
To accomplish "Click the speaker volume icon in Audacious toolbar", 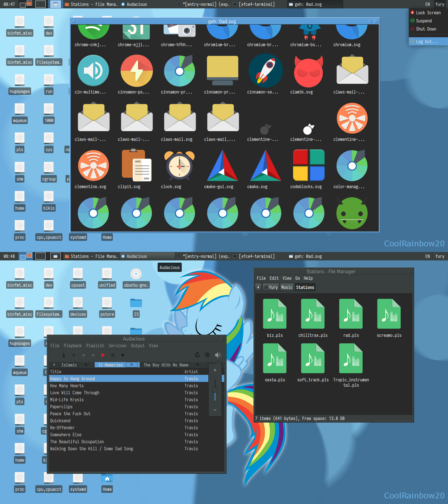I will tap(218, 355).
